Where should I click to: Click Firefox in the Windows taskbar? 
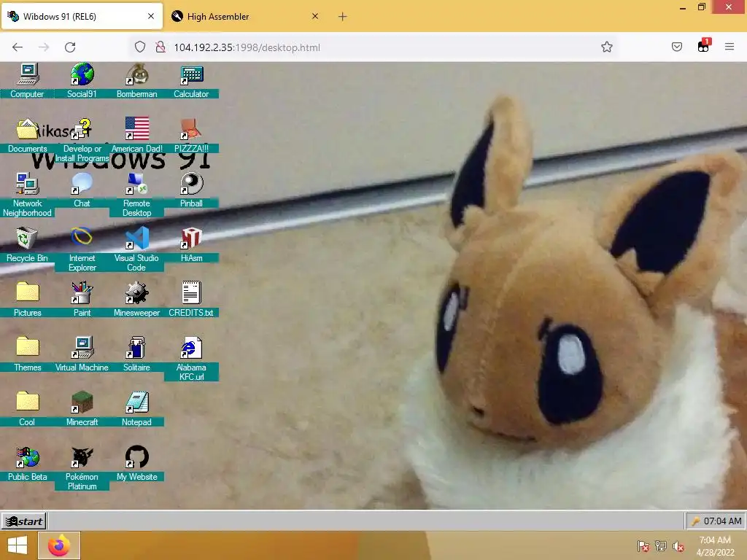click(x=59, y=545)
